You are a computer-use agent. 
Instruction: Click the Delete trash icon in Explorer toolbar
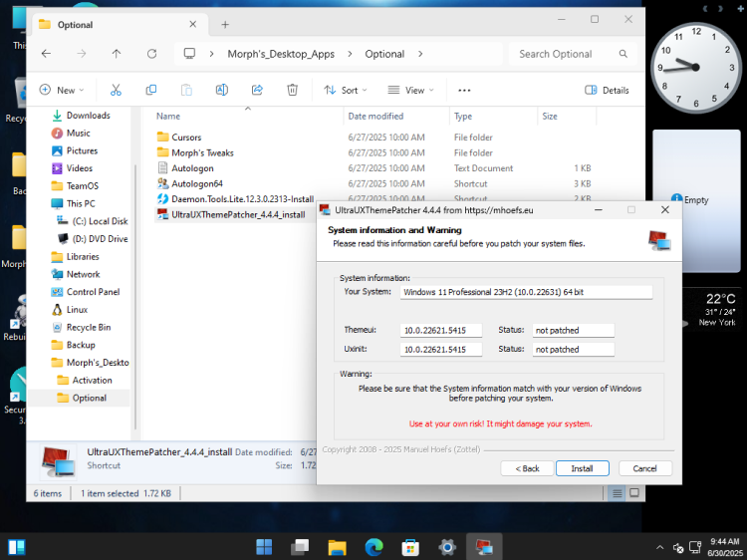(x=293, y=90)
